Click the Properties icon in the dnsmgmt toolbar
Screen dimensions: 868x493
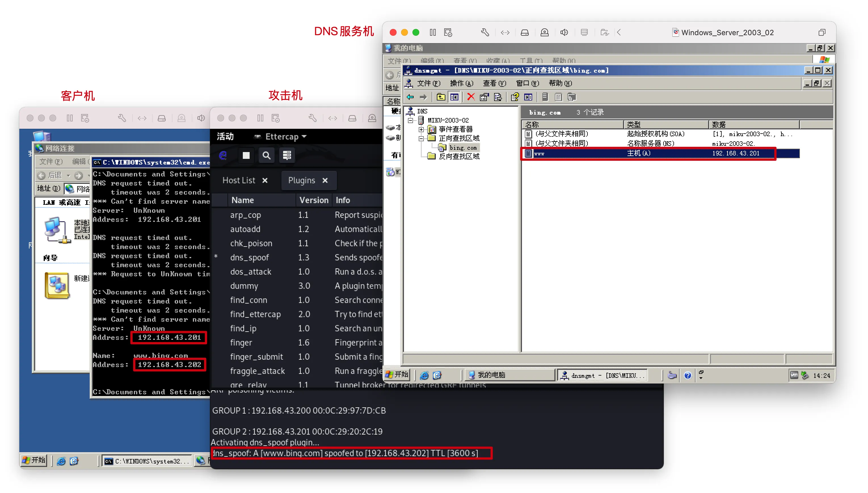(484, 97)
